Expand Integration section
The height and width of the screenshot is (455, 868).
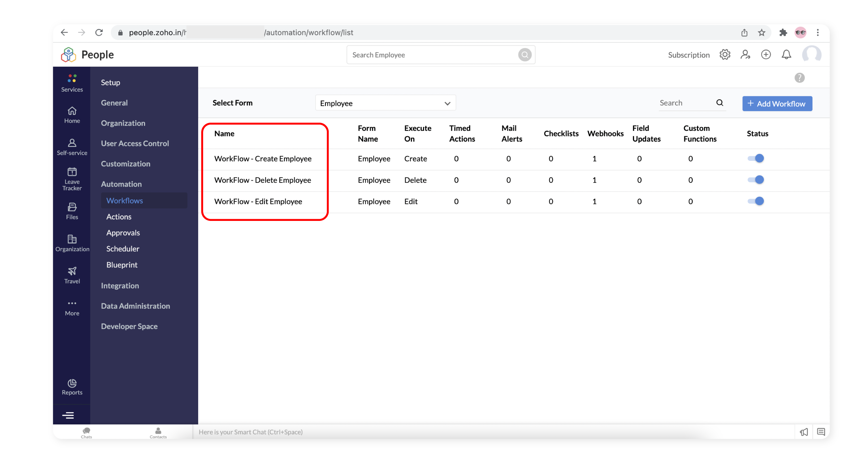pyautogui.click(x=120, y=286)
